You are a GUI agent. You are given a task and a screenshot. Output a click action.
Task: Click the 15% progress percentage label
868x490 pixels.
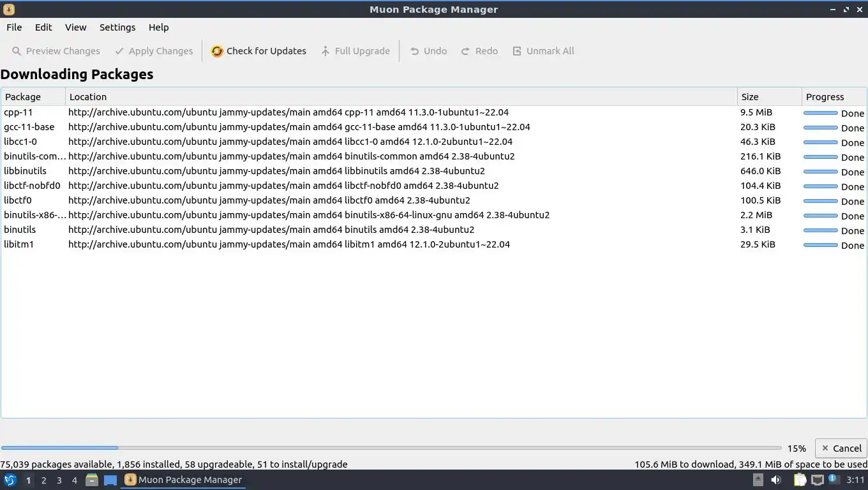click(796, 449)
